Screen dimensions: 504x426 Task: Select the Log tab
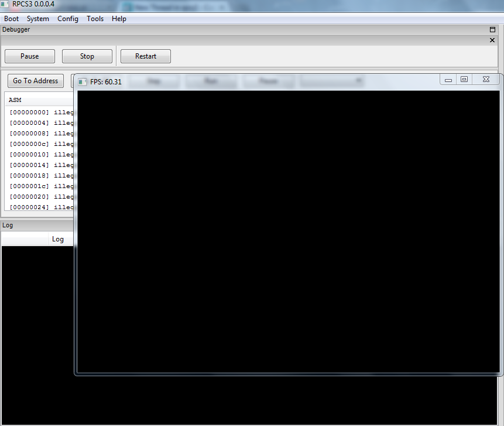pyautogui.click(x=57, y=239)
